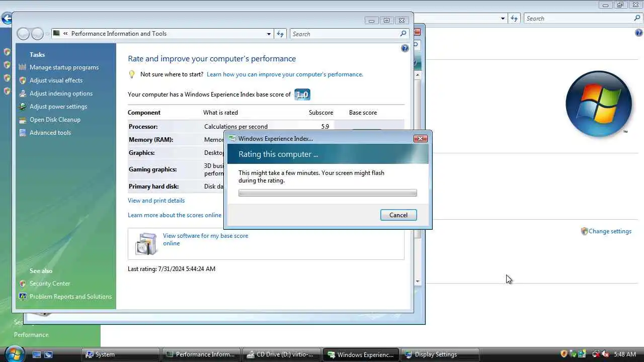
Task: Click the Adjust visual effects shield icon
Action: 22,80
